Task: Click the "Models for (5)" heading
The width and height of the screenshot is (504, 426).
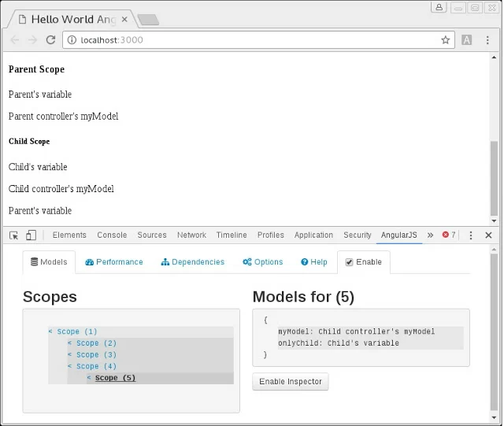Action: pos(303,297)
